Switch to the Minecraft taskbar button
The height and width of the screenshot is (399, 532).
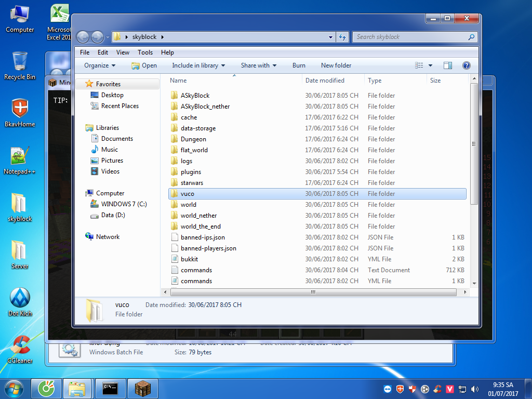pyautogui.click(x=143, y=389)
